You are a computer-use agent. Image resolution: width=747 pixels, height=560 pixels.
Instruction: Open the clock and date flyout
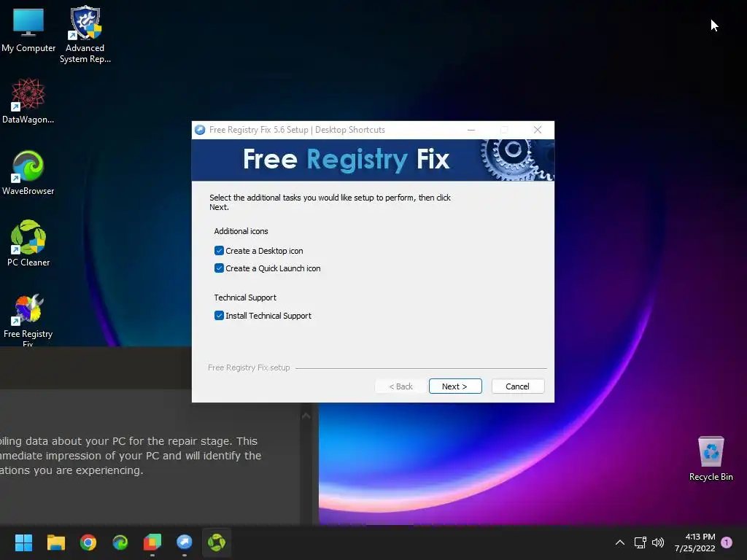(x=695, y=542)
